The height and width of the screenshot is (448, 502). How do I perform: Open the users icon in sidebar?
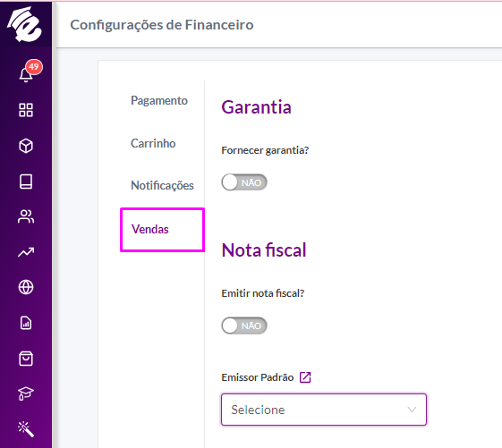(x=26, y=216)
